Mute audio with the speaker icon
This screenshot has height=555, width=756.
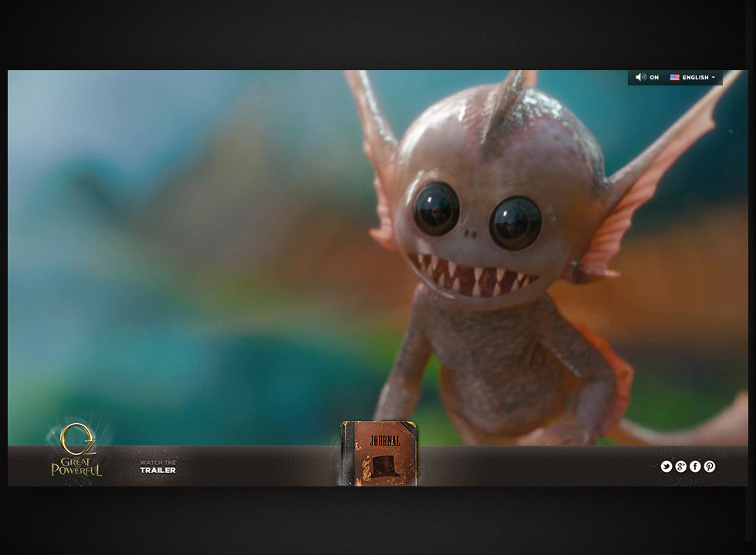coord(640,77)
